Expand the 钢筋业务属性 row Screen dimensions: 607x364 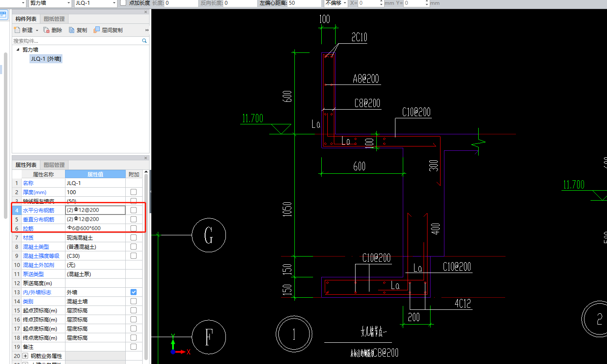pyautogui.click(x=25, y=356)
